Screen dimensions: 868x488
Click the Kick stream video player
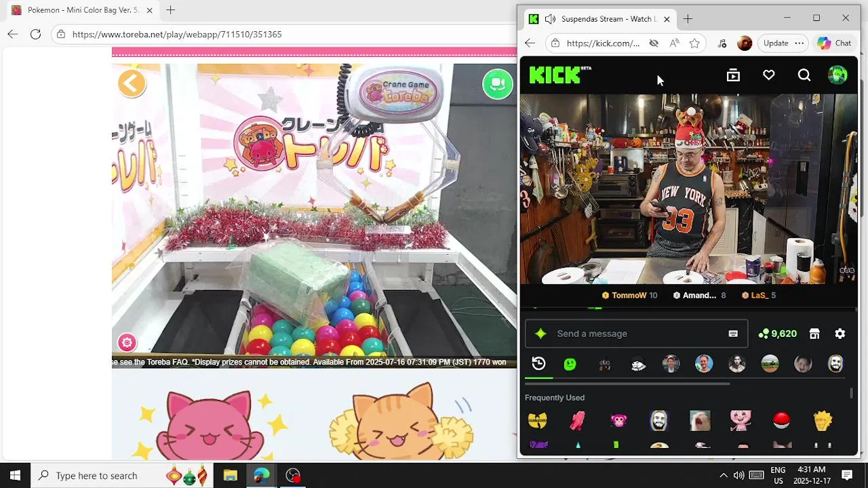pyautogui.click(x=688, y=189)
